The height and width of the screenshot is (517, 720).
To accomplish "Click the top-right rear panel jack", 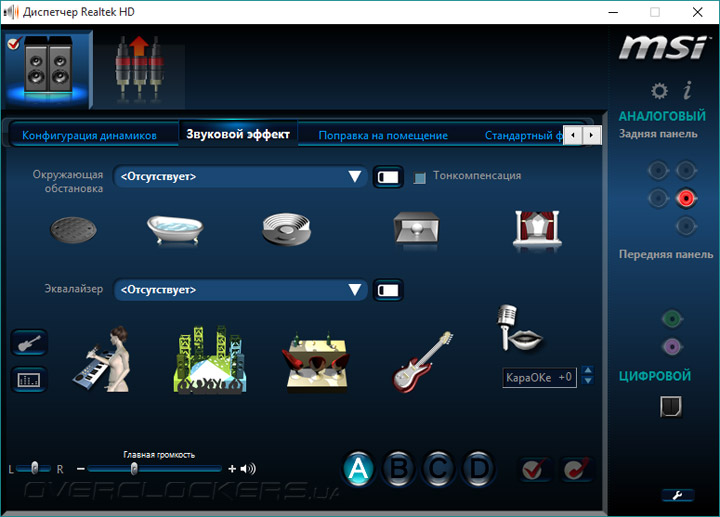I will coord(686,170).
